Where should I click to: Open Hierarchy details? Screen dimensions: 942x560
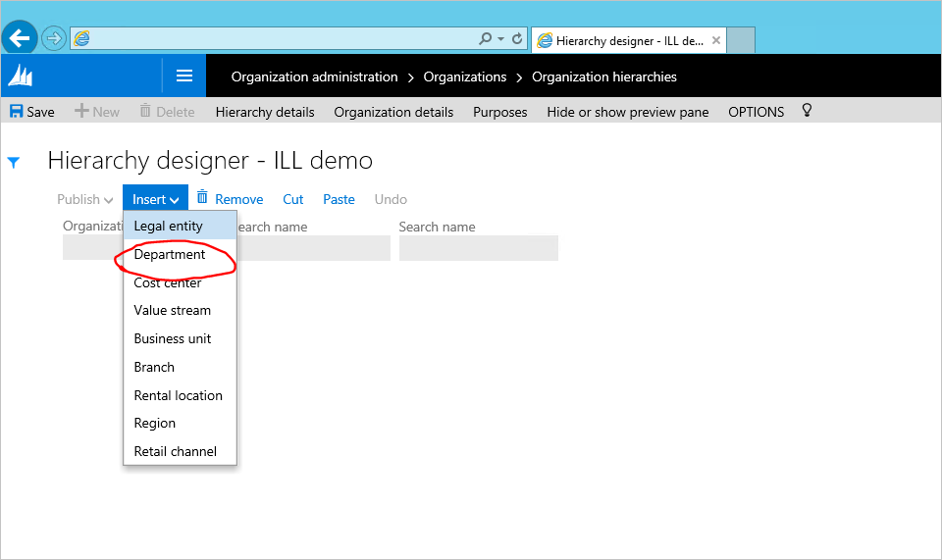[265, 112]
